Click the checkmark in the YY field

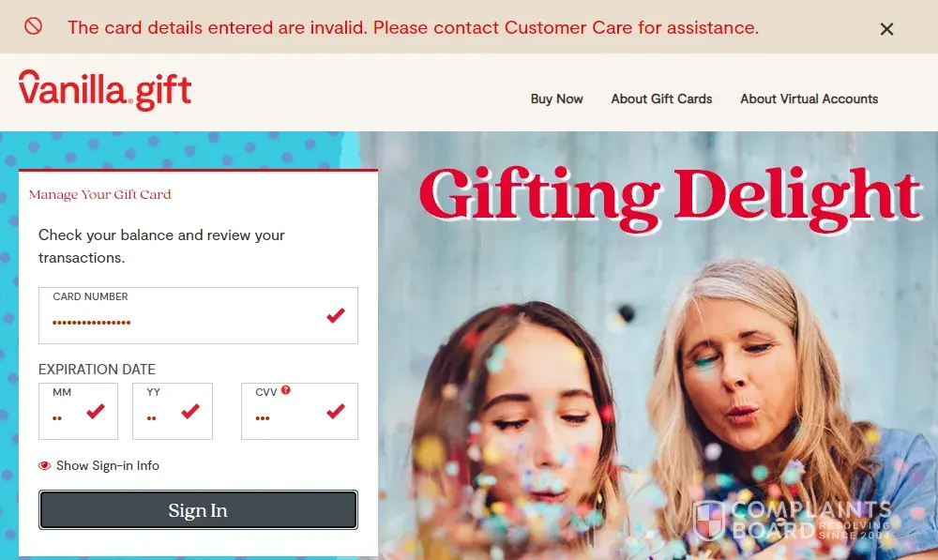click(190, 411)
